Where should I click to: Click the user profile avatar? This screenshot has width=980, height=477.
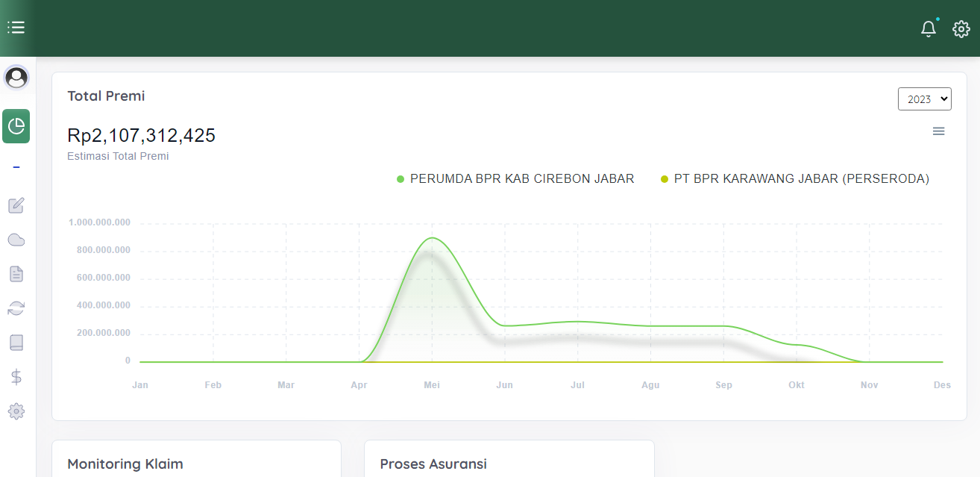16,77
